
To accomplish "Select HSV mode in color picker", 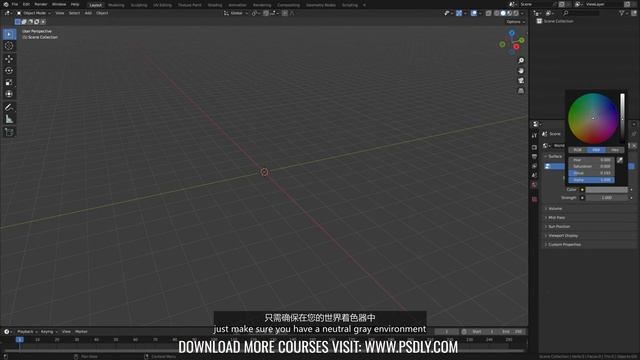I will click(596, 150).
